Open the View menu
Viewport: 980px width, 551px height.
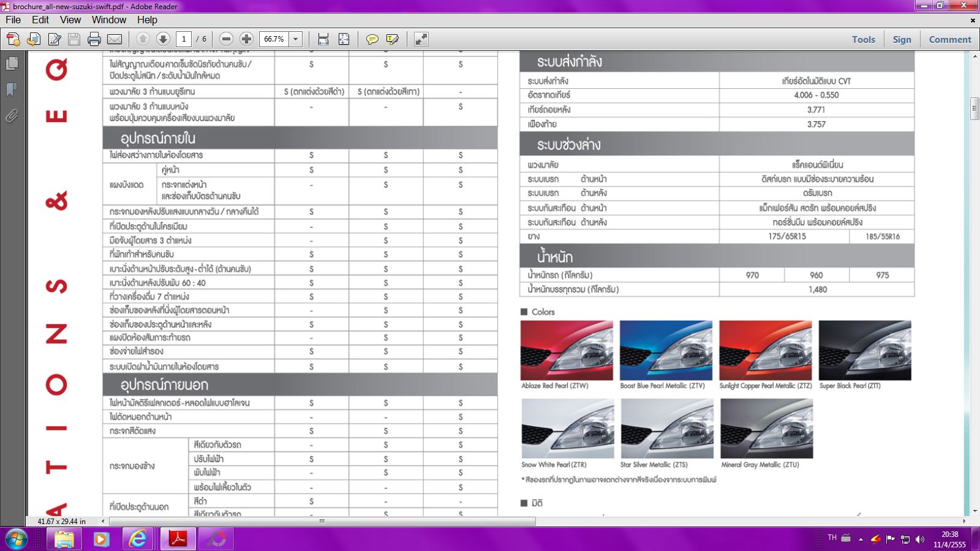[70, 20]
